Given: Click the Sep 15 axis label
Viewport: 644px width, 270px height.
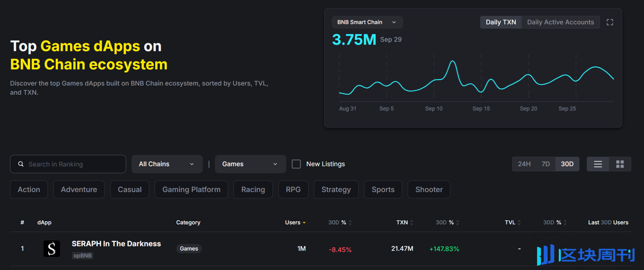Looking at the screenshot, I should tap(481, 108).
